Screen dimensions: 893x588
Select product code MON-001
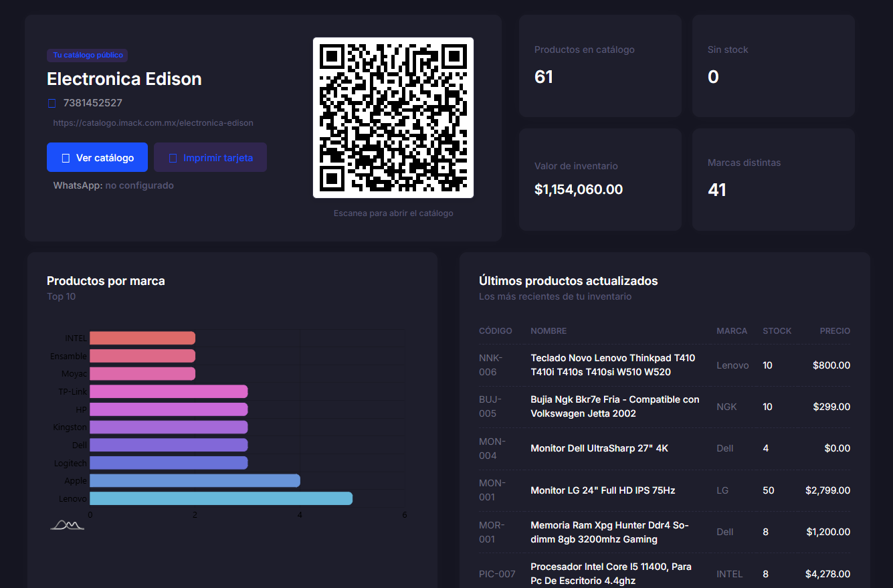pos(492,490)
